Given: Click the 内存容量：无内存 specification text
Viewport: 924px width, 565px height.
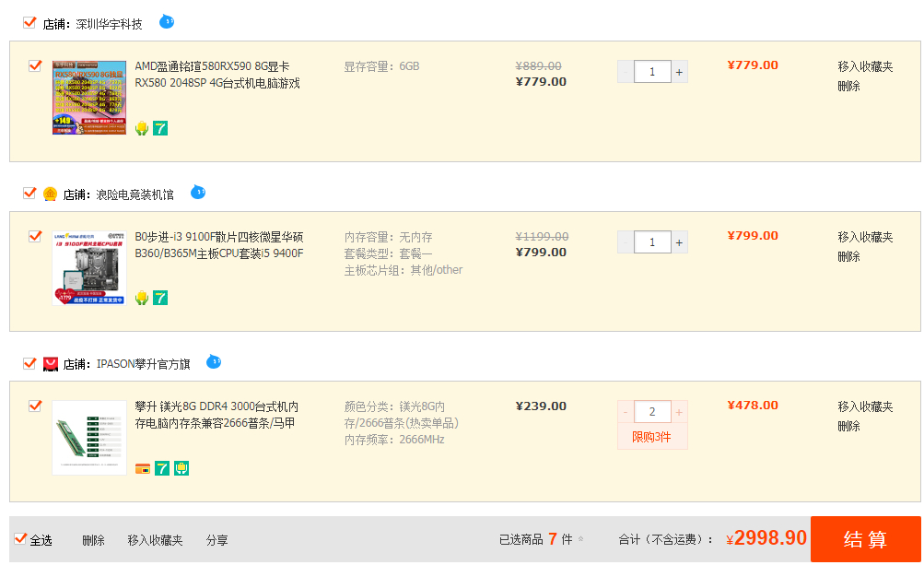Looking at the screenshot, I should click(x=389, y=237).
